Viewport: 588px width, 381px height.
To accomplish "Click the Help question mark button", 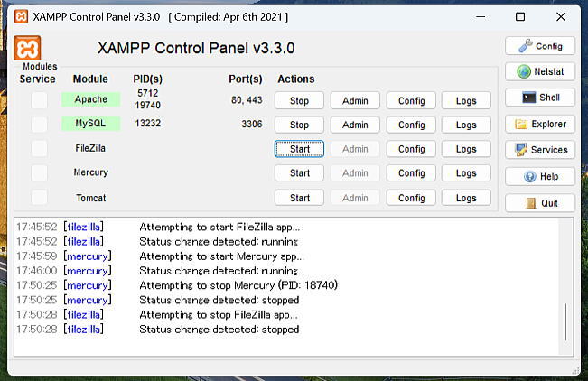I will pyautogui.click(x=540, y=177).
